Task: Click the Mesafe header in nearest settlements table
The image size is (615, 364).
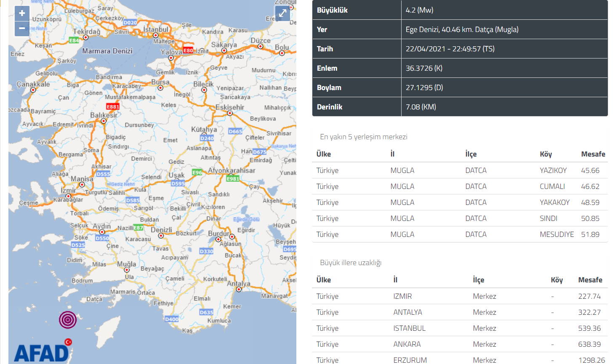Action: tap(593, 154)
